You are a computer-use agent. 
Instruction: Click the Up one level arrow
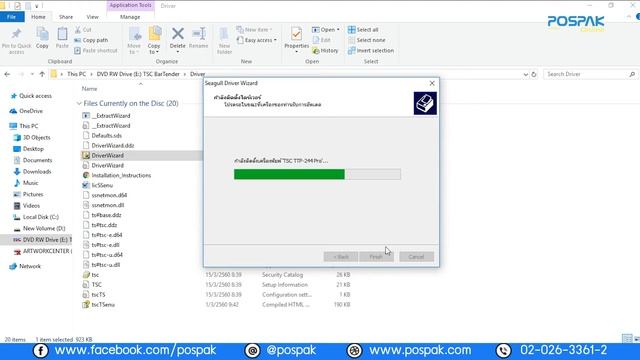click(x=42, y=74)
